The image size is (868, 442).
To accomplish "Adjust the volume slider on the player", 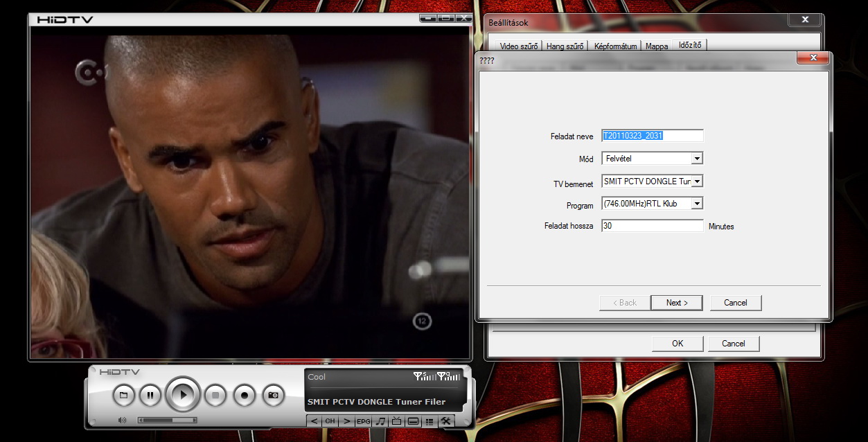I will [167, 420].
